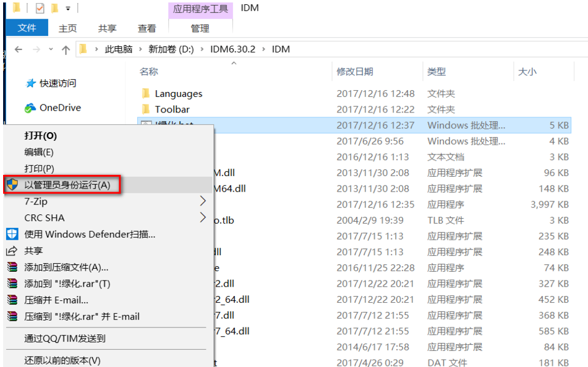Viewport: 588px width, 367px height.
Task: Click the date 2017/12/16 12:37 of selected file
Action: [x=375, y=125]
